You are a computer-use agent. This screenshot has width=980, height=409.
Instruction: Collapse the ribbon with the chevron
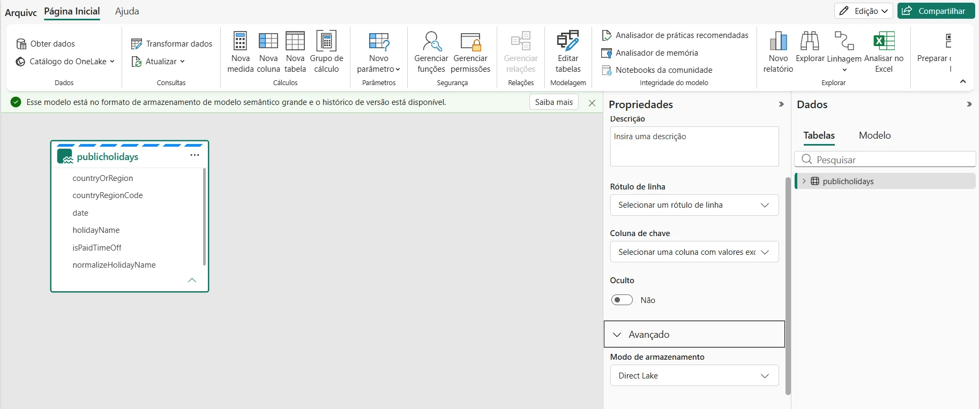[963, 81]
